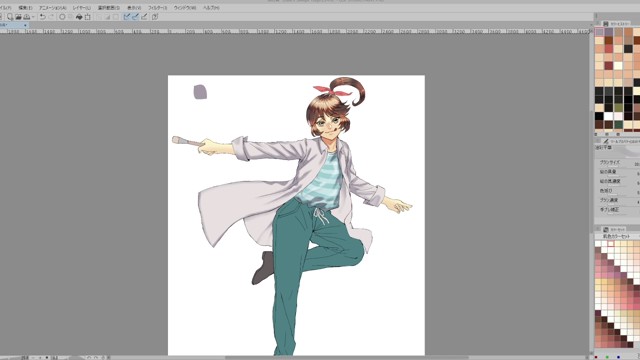Open the 編集 (Edit) menu
The image size is (640, 360).
[x=25, y=8]
